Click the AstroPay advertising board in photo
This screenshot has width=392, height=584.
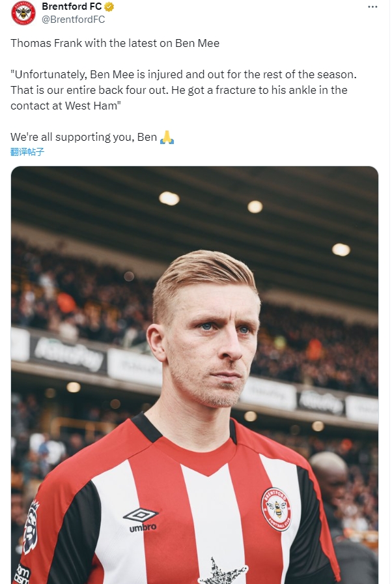[x=68, y=354]
